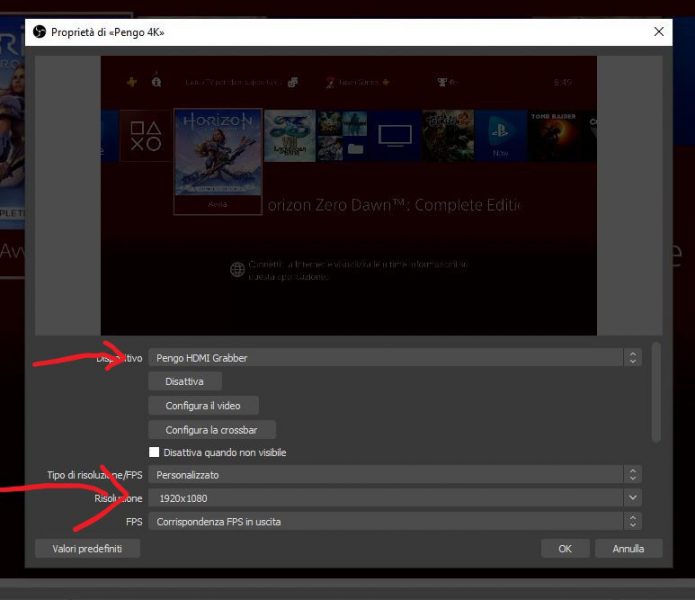Image resolution: width=695 pixels, height=600 pixels.
Task: Click the Disattiva button
Action: coord(185,382)
